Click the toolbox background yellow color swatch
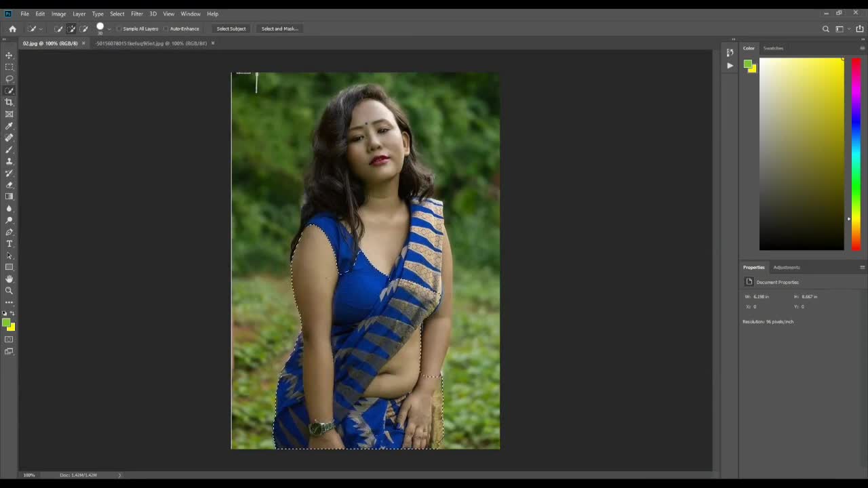 12,328
